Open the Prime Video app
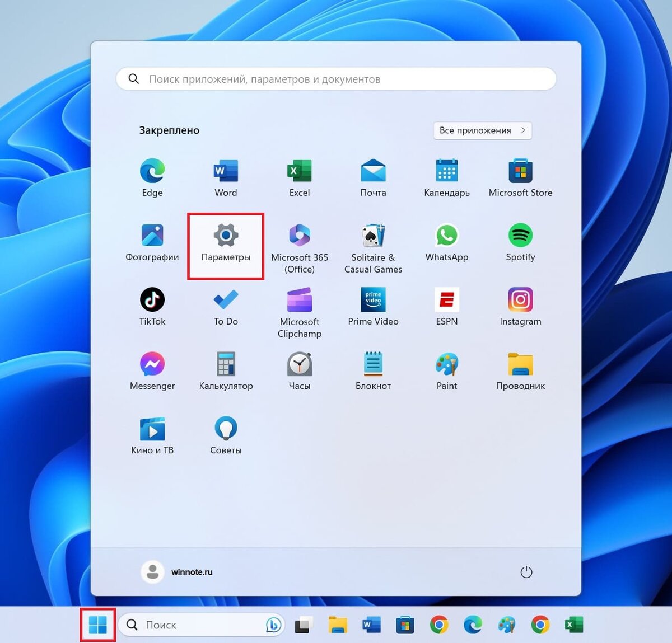The image size is (672, 643). pos(373,307)
